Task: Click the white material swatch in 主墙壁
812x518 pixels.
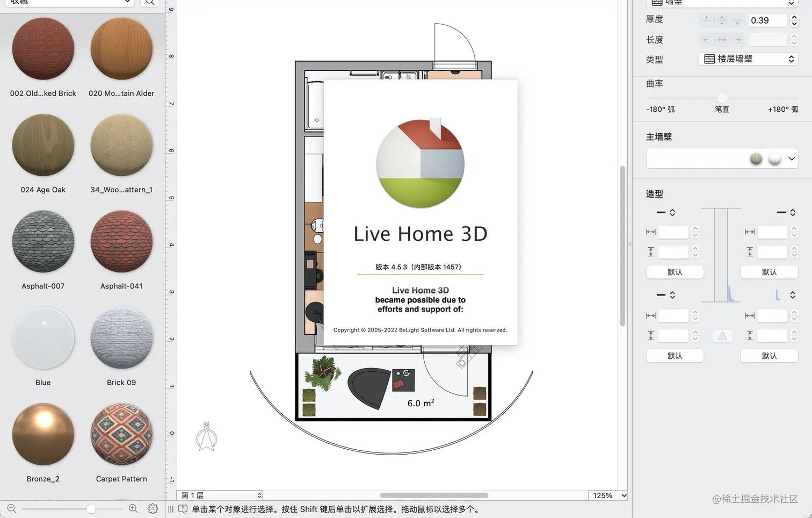Action: 774,159
